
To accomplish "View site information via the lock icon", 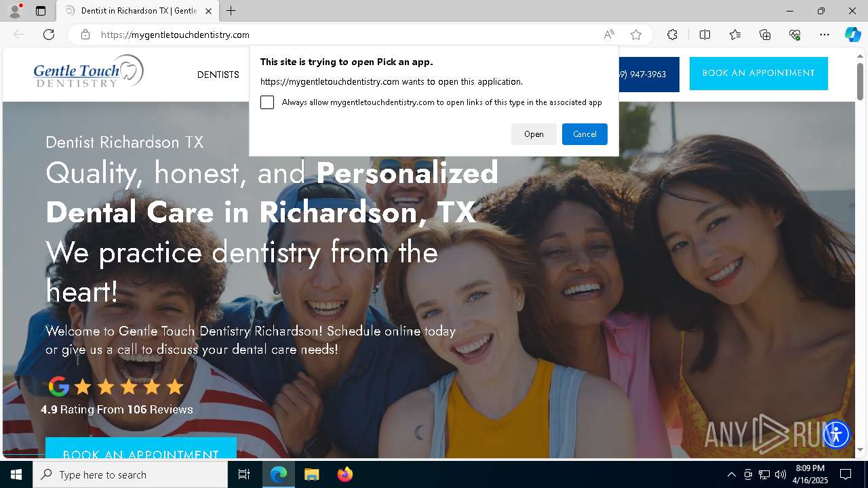I will tap(85, 35).
